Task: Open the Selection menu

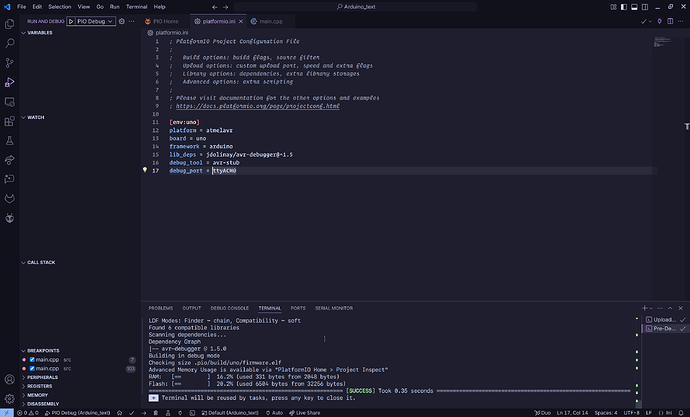Action: pos(60,7)
